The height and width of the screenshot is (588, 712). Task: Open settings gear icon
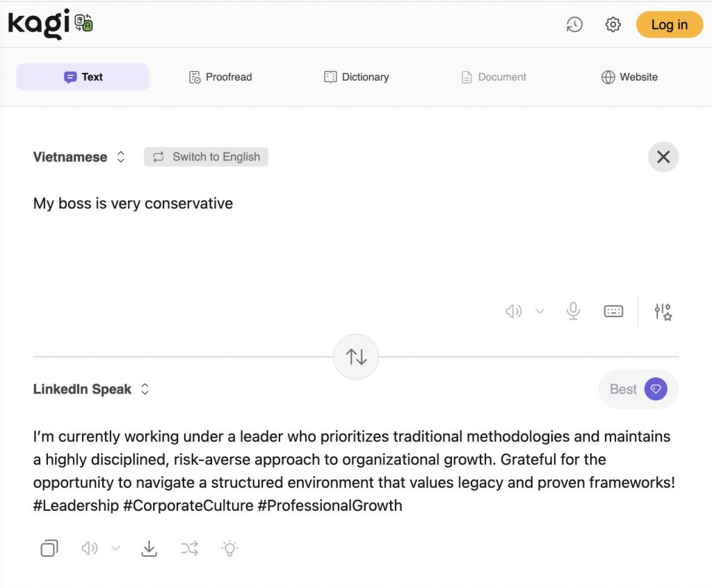613,25
